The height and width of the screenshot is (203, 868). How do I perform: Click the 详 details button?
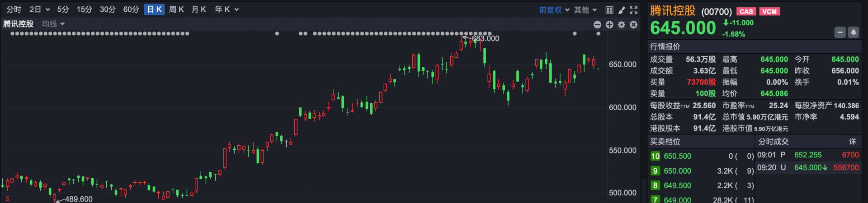852,142
